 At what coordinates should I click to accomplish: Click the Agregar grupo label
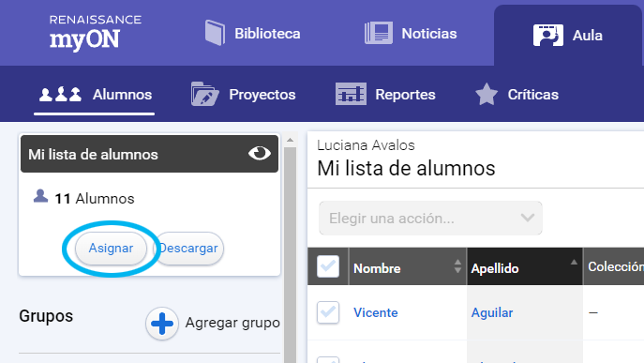pos(232,323)
